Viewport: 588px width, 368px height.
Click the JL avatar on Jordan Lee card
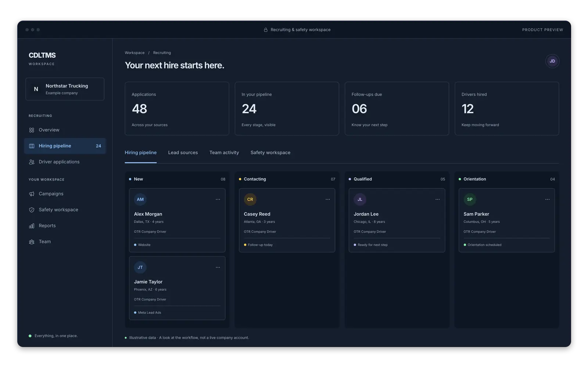tap(360, 199)
